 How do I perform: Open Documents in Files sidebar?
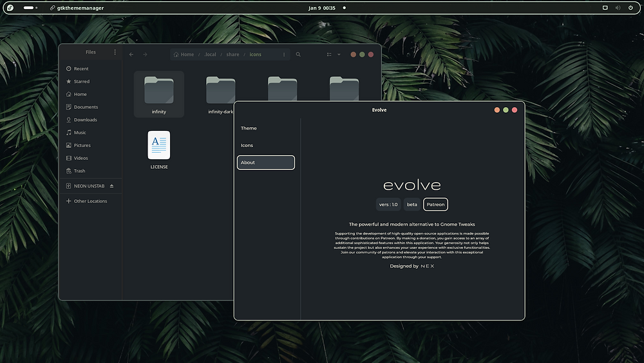coord(90,107)
